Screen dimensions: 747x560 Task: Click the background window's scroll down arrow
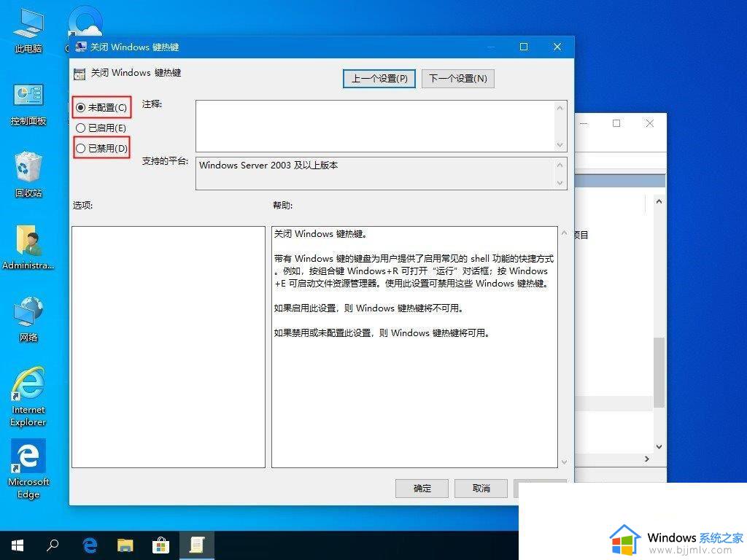point(659,447)
